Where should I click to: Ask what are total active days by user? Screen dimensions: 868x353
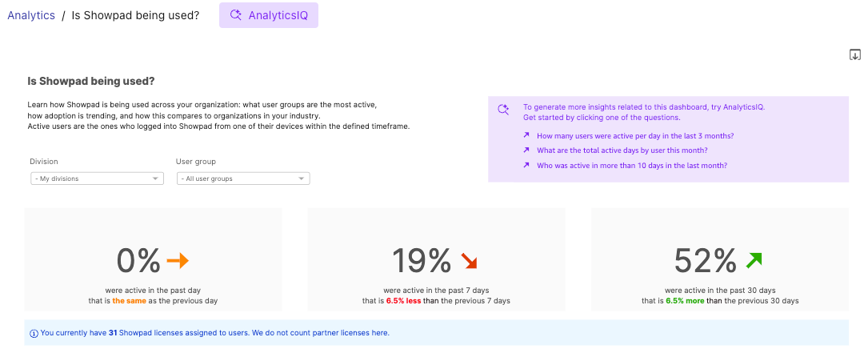(x=622, y=150)
